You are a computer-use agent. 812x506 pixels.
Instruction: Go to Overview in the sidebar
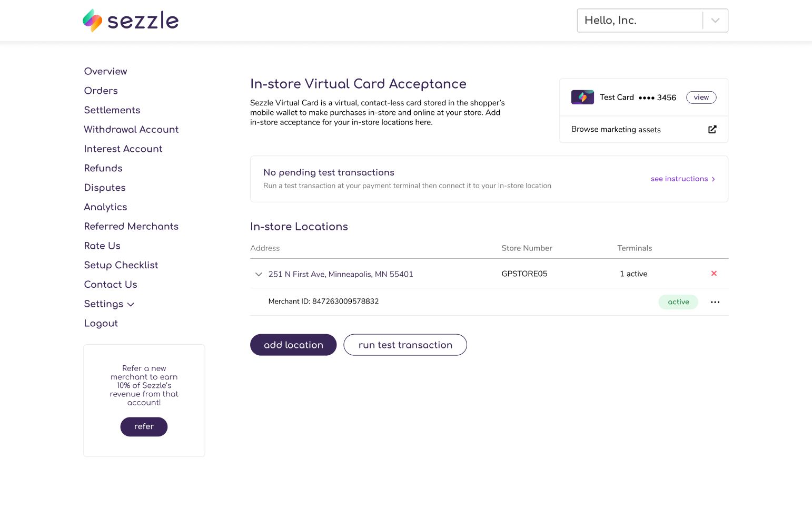(105, 71)
